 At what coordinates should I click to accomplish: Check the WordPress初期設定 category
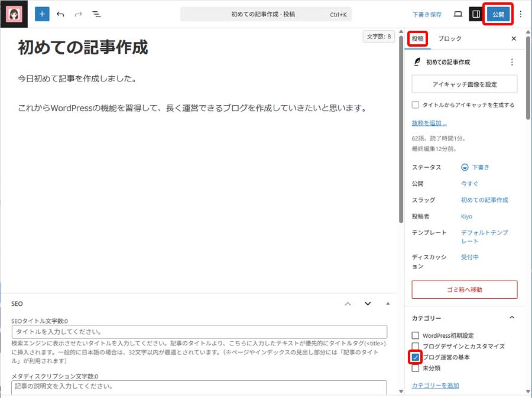pyautogui.click(x=416, y=335)
